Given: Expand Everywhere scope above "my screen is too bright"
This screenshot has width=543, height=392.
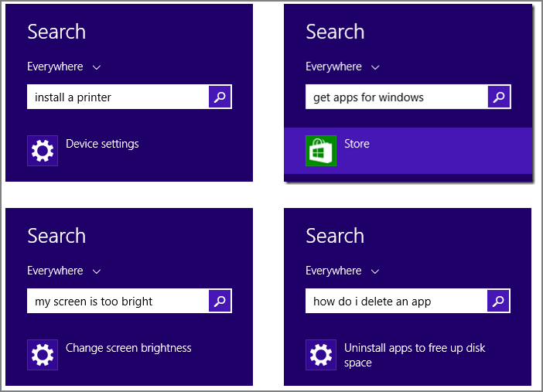Looking at the screenshot, I should 64,271.
